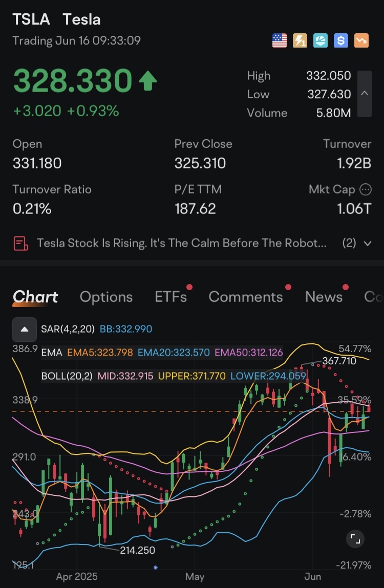
Task: Select the Chart tab
Action: 35,297
